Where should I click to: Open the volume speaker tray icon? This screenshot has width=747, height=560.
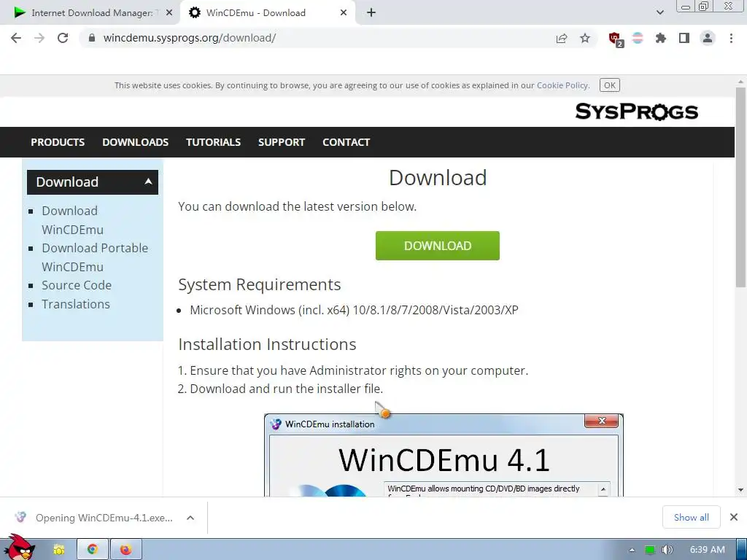[667, 550]
